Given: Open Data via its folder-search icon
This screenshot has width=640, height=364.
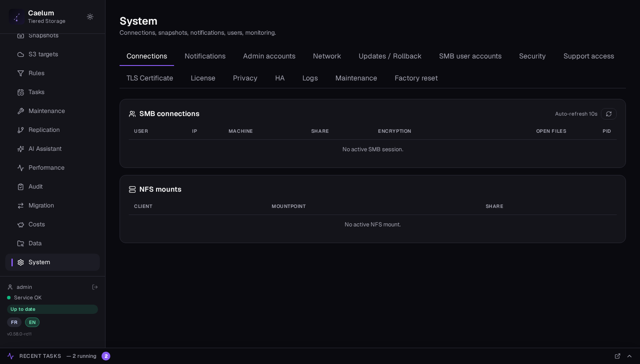Looking at the screenshot, I should click(x=21, y=244).
